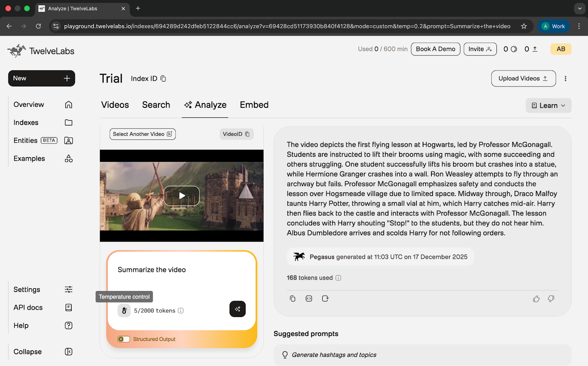Go back in browser history
Screen dimensions: 588x366
tap(9, 26)
